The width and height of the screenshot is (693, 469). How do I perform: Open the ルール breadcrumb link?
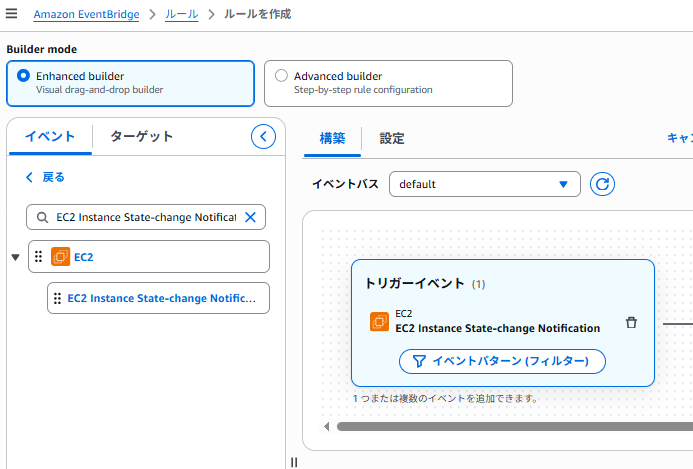182,14
